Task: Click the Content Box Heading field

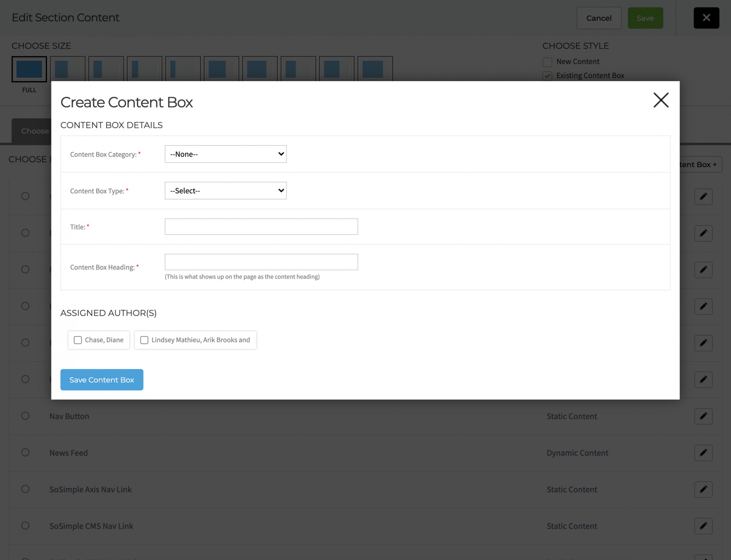Action: [x=261, y=262]
